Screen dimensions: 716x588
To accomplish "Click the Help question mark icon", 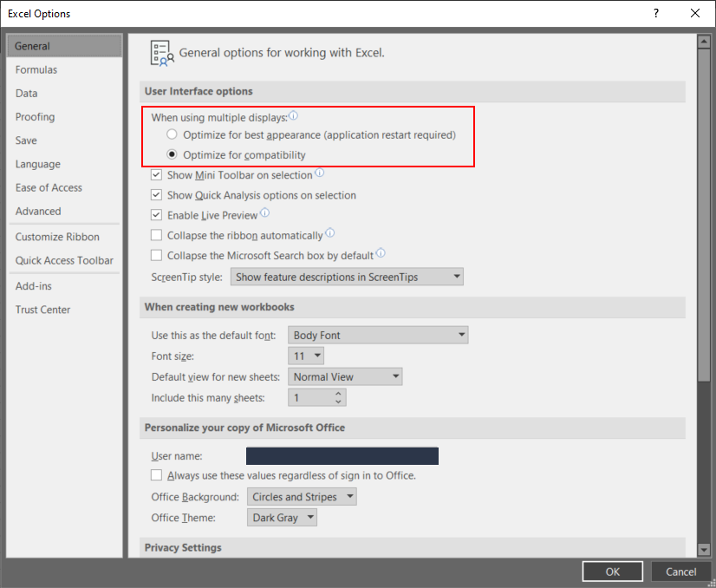I will (656, 13).
